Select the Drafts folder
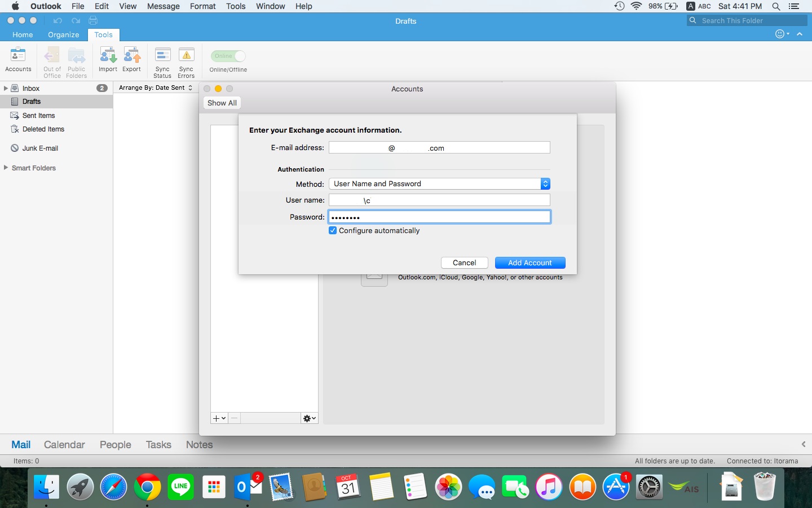The height and width of the screenshot is (508, 812). [x=56, y=102]
